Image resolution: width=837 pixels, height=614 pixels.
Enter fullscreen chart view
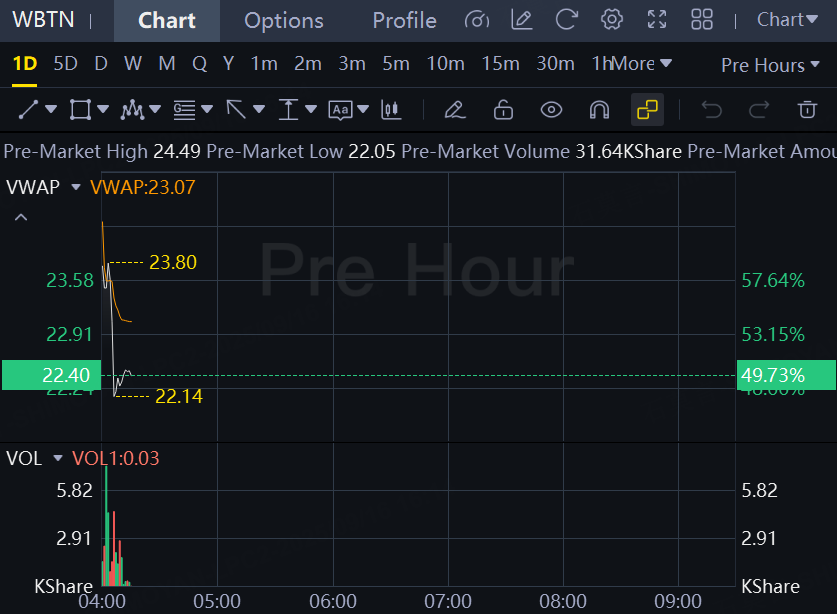(657, 20)
